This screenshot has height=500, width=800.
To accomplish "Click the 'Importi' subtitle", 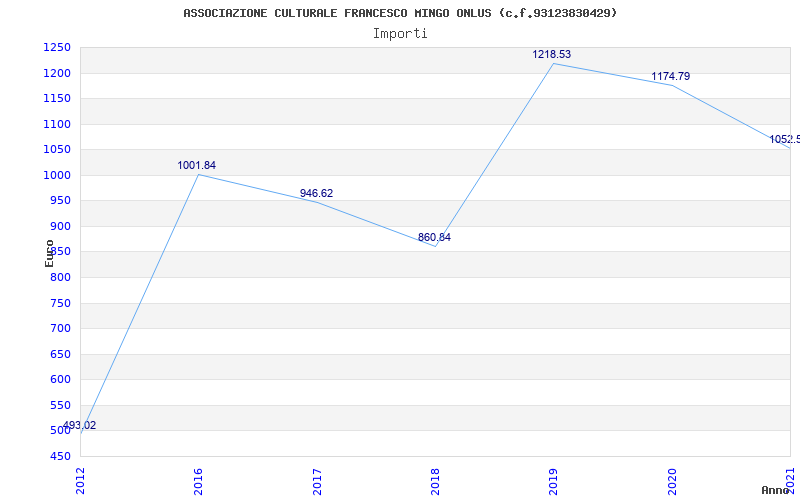I will [400, 34].
